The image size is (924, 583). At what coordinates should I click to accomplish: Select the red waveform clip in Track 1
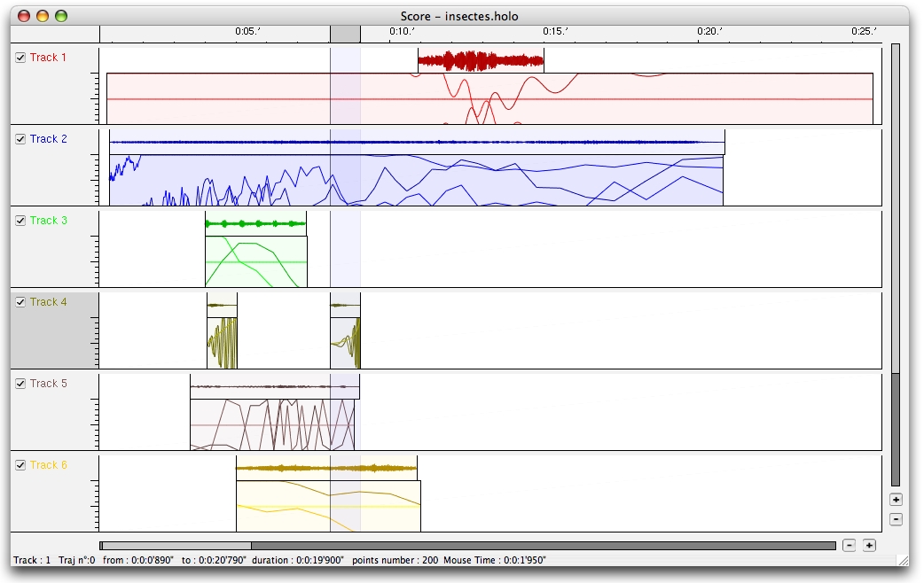click(480, 60)
